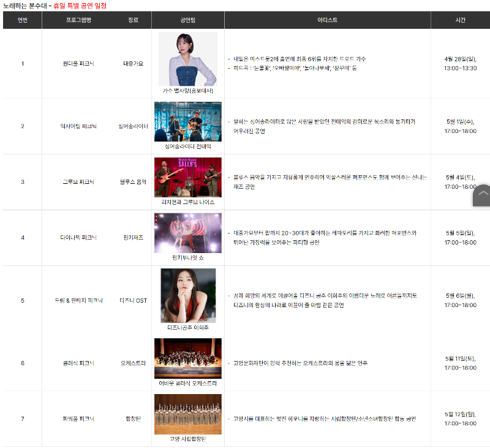Open the photo of 가수 별사랑
This screenshot has width=490, height=448.
coord(188,59)
